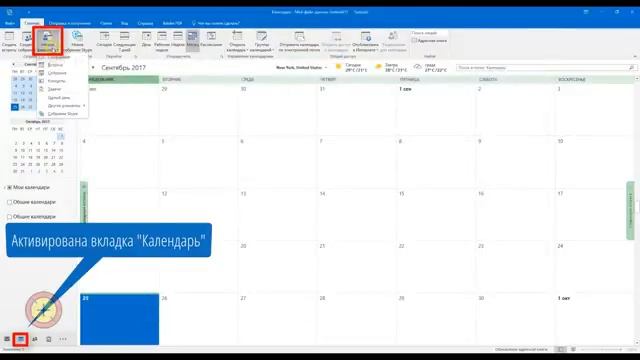
Task: Open the Send/Receive tab
Action: (x=70, y=23)
